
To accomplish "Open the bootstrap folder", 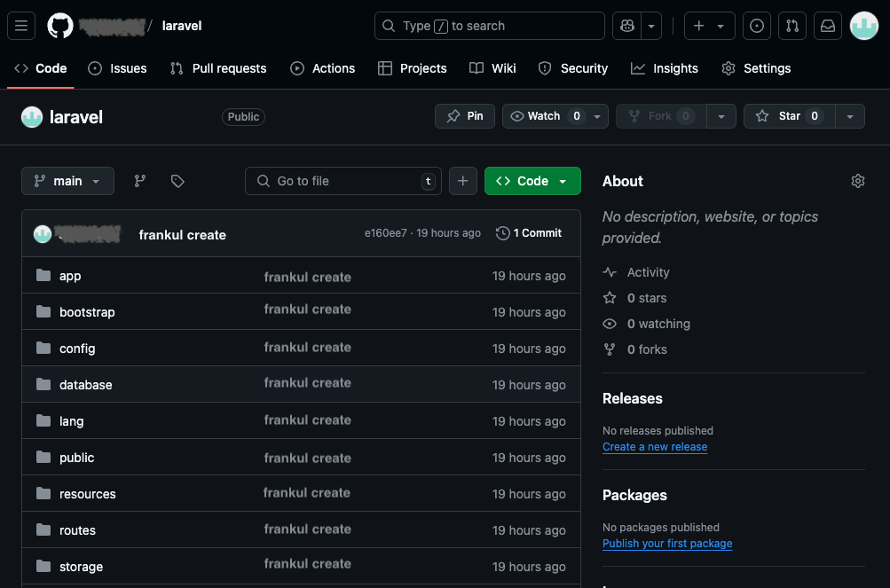I will pyautogui.click(x=87, y=312).
